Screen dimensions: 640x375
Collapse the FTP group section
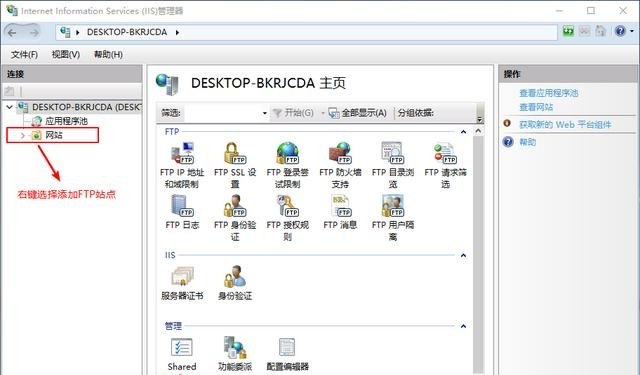click(463, 132)
